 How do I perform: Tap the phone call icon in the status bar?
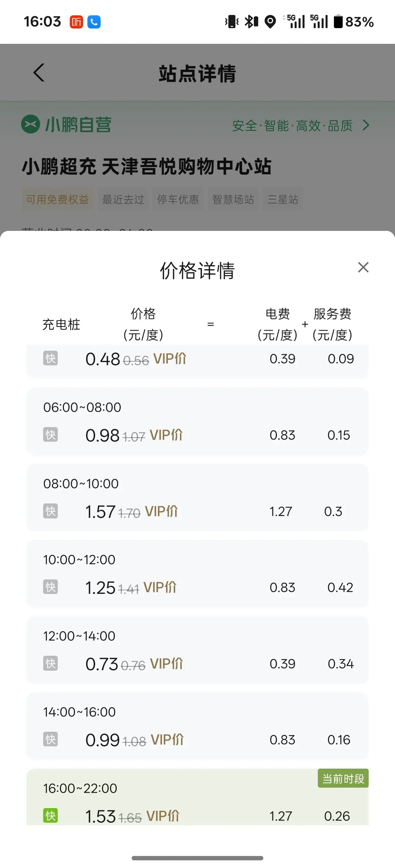pos(94,22)
